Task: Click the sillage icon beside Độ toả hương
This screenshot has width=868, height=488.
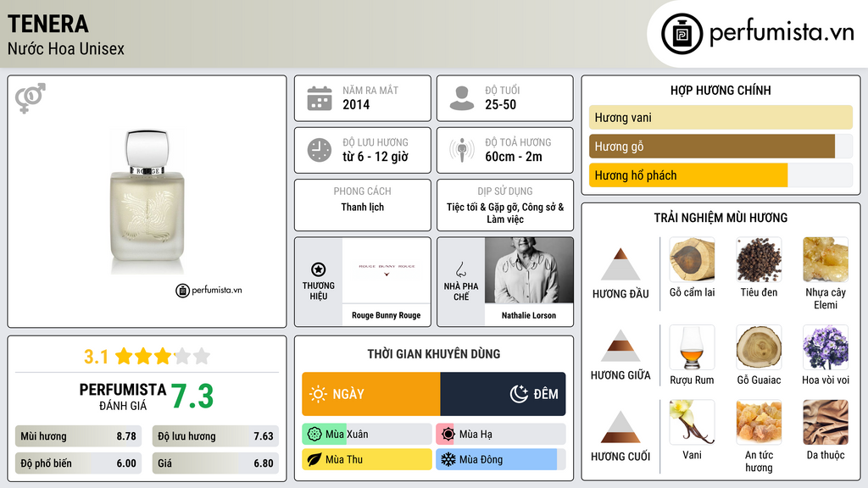Action: [462, 150]
